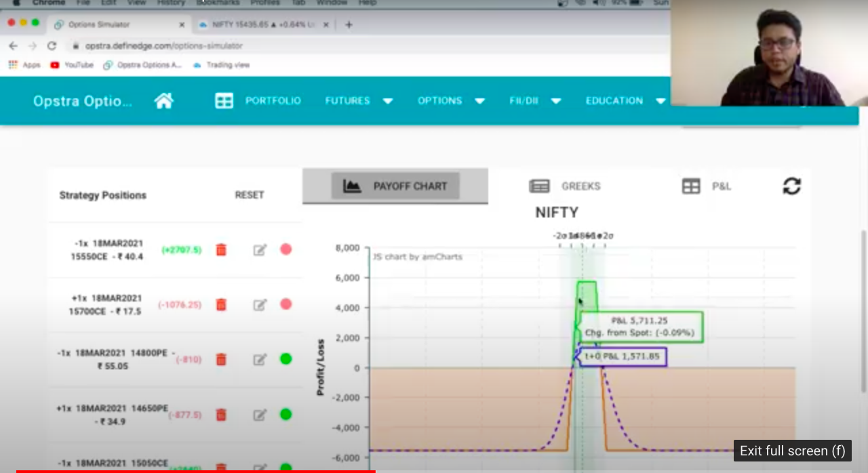Delete the 14800PE position
868x473 pixels.
tap(221, 359)
